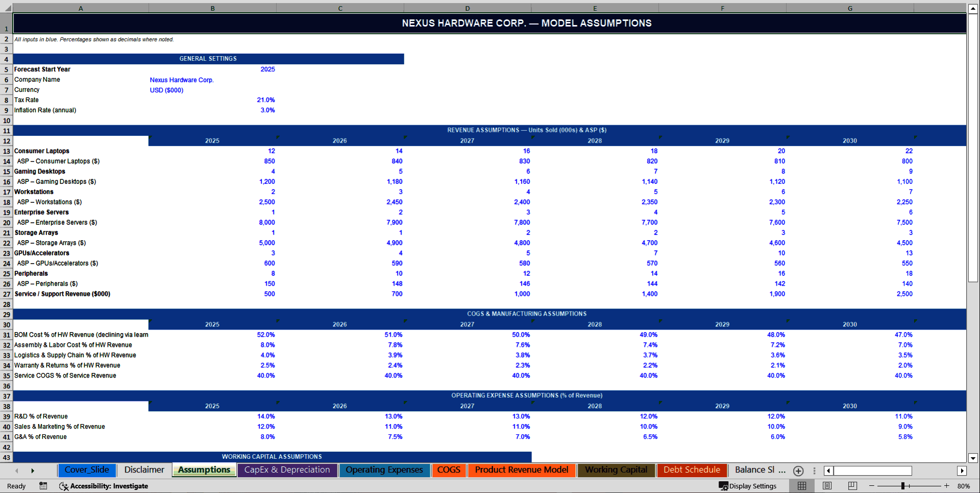The height and width of the screenshot is (493, 980).
Task: Select the Normal view icon
Action: 801,486
